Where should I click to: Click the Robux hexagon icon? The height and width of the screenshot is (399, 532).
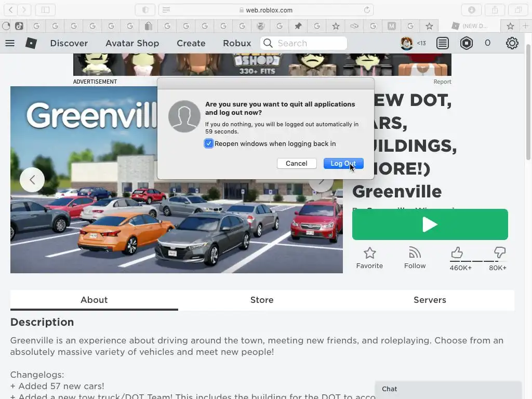(467, 43)
